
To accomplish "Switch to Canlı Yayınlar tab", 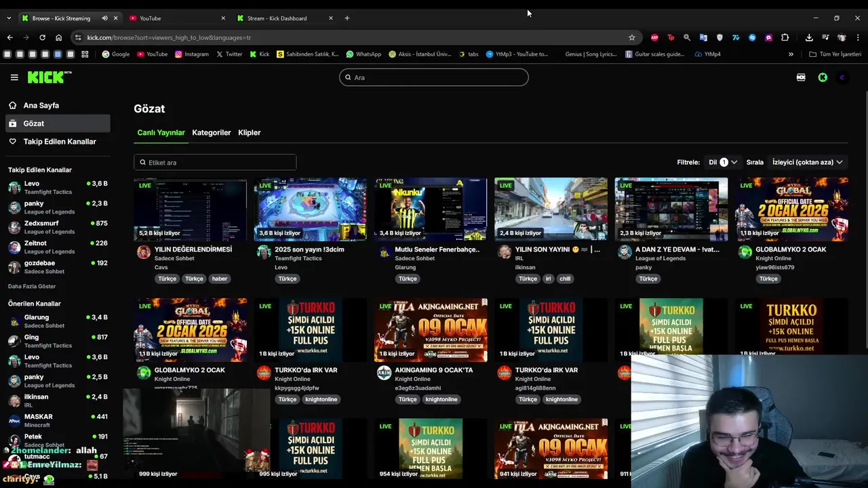I will point(161,133).
